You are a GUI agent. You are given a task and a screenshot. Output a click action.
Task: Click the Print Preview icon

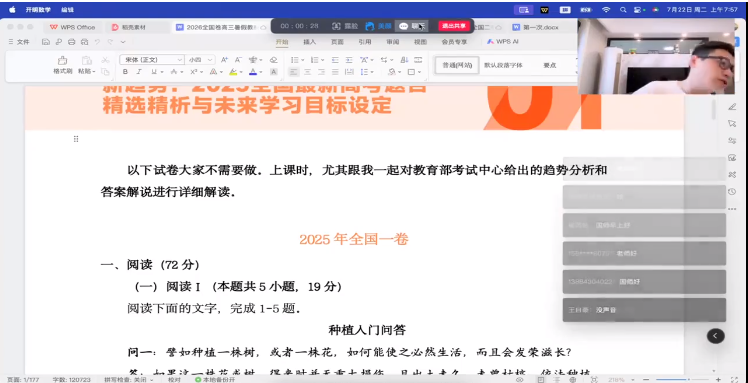click(84, 42)
